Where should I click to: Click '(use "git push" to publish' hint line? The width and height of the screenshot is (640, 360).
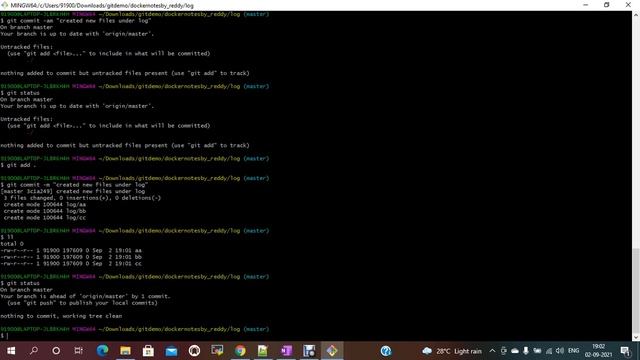tap(82, 303)
